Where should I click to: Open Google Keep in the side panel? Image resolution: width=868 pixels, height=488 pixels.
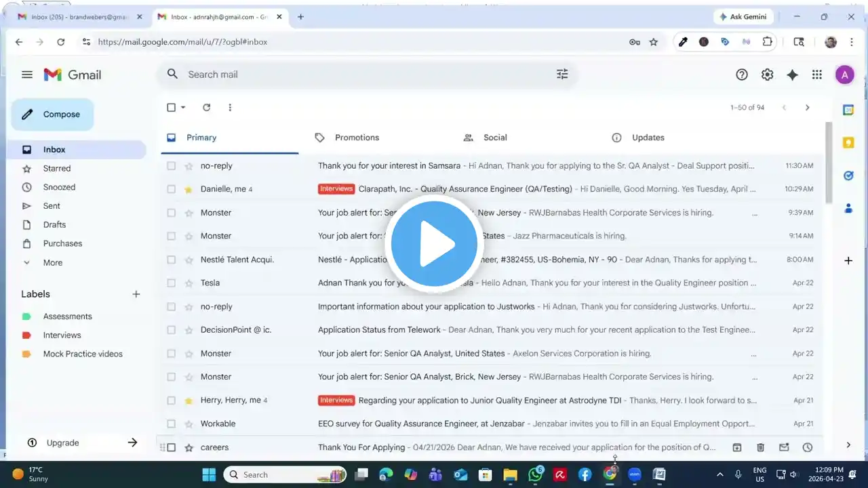tap(848, 142)
